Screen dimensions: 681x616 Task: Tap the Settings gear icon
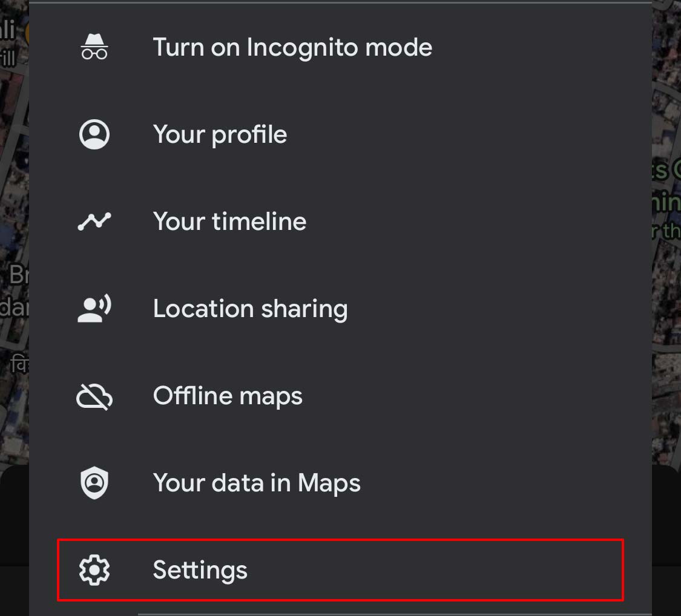point(94,570)
